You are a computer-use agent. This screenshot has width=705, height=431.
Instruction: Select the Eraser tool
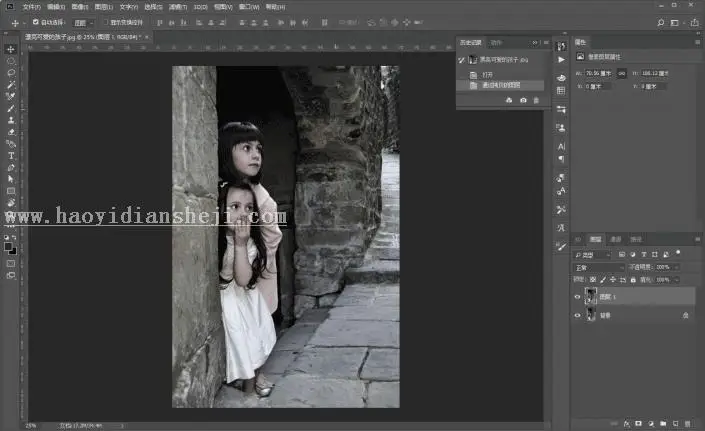point(11,132)
